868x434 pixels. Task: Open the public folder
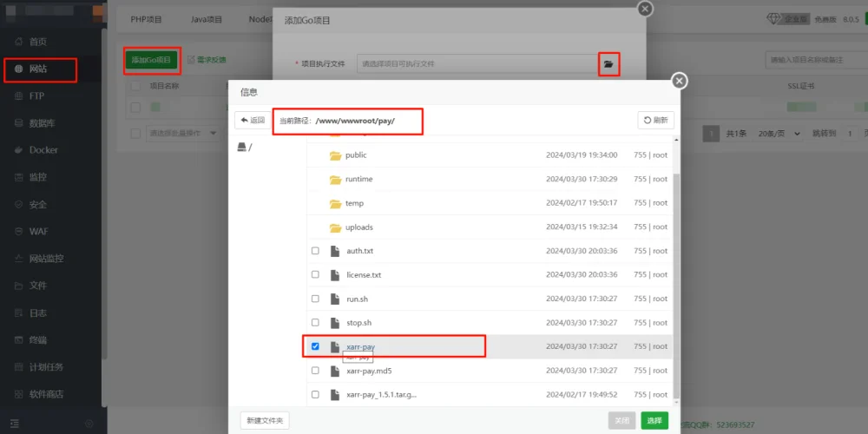[356, 155]
